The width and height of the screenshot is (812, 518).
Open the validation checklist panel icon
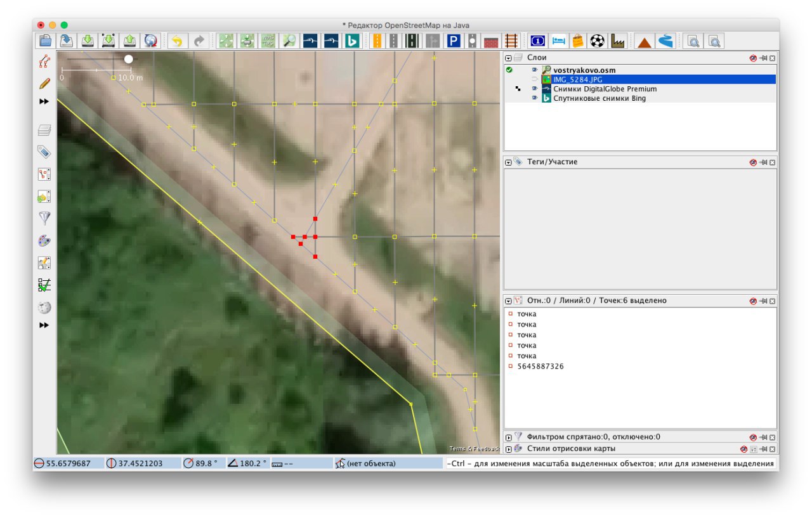click(44, 285)
